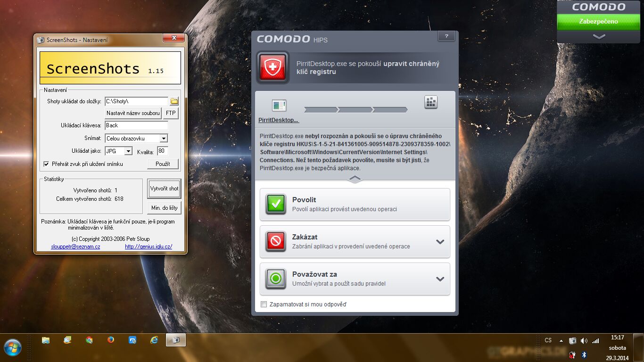Viewport: 644px width, 362px height.
Task: Click the Použít button
Action: [163, 164]
